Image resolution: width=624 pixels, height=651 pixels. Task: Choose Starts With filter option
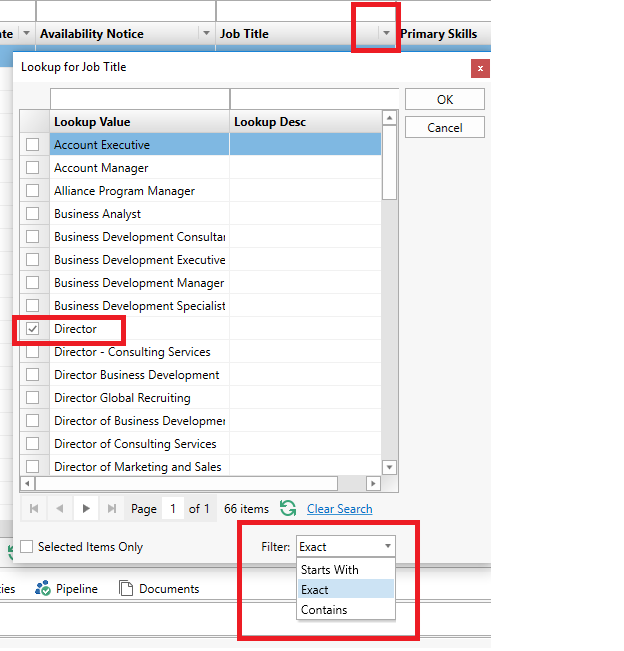(346, 570)
